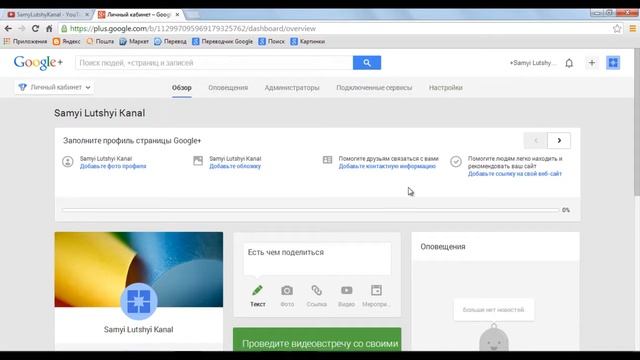Open the +Samyi Lutshy profile link
This screenshot has height=360, width=640.
[x=532, y=63]
